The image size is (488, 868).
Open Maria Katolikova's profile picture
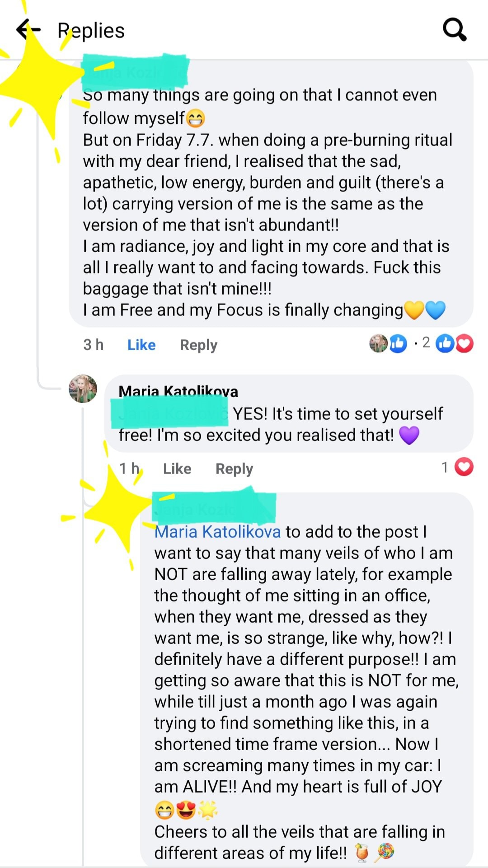click(83, 389)
